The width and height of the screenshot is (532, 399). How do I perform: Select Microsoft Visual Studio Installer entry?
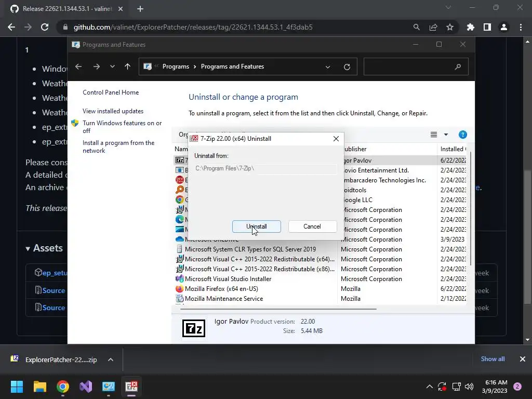click(228, 279)
